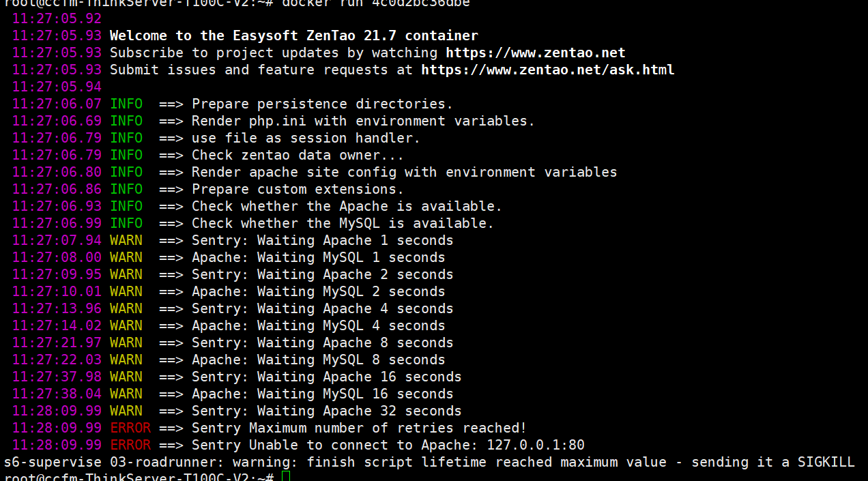Click the 'Prepare persistence directories' log line
The image size is (868, 481).
coord(322,104)
